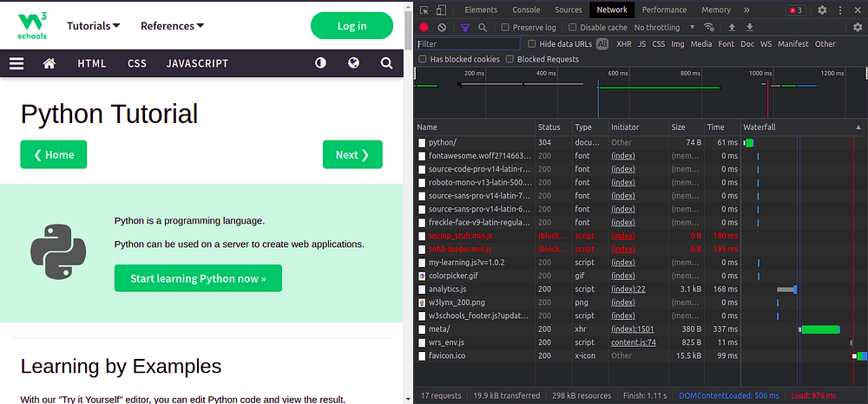
Task: Select the analytics.js request row
Action: (641, 289)
